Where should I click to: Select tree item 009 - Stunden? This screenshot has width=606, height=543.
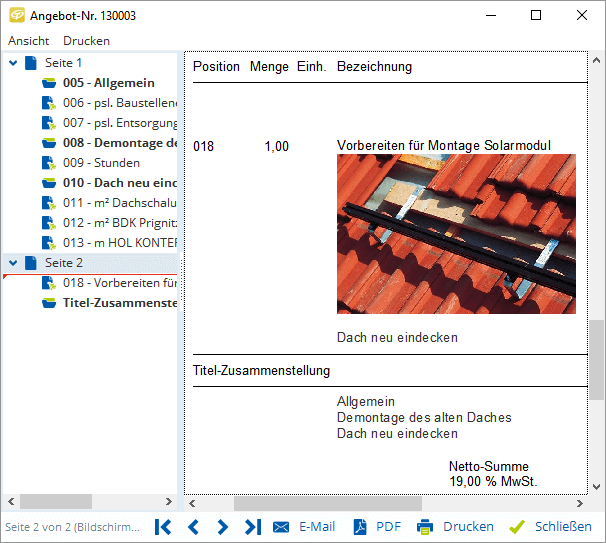tap(101, 163)
